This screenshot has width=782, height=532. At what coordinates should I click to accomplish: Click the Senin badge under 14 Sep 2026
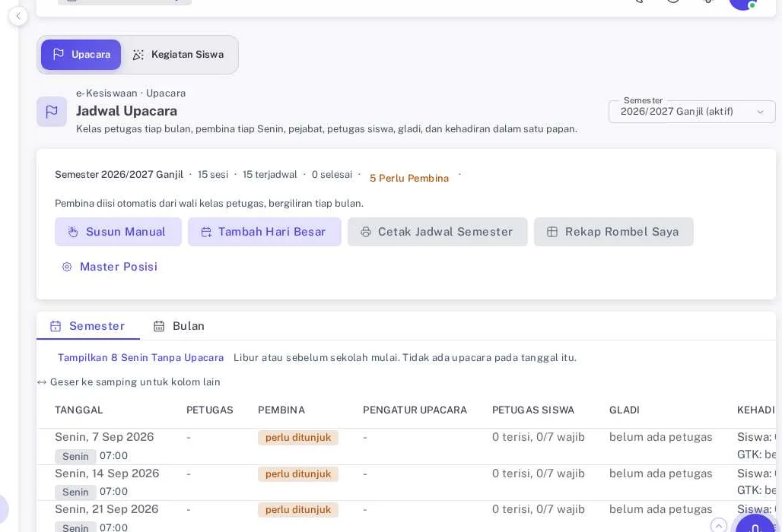75,492
